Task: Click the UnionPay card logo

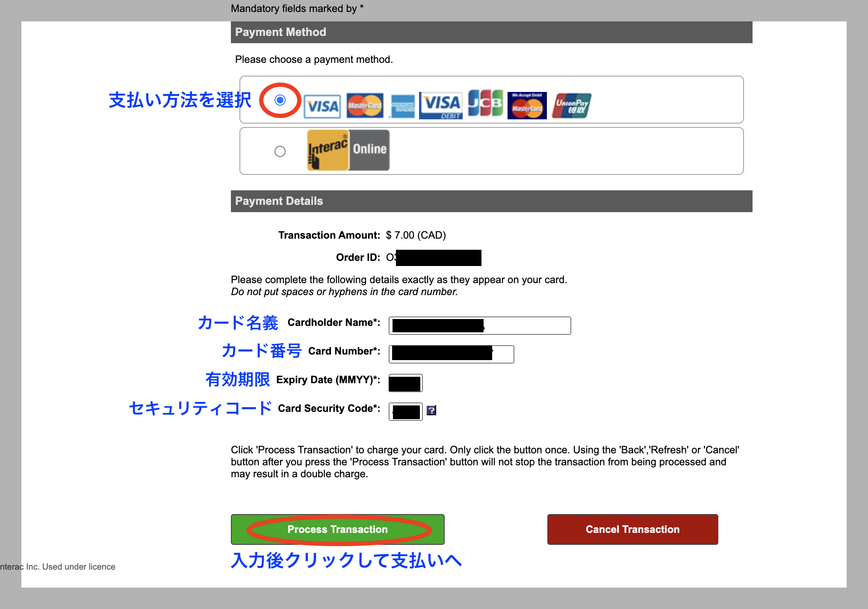Action: click(572, 106)
